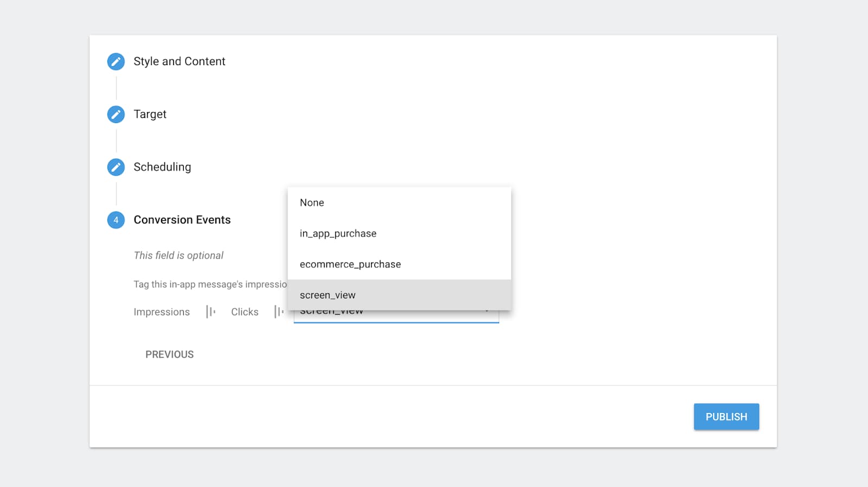Click the Clicks label
Viewport: 868px width, 487px height.
(245, 312)
